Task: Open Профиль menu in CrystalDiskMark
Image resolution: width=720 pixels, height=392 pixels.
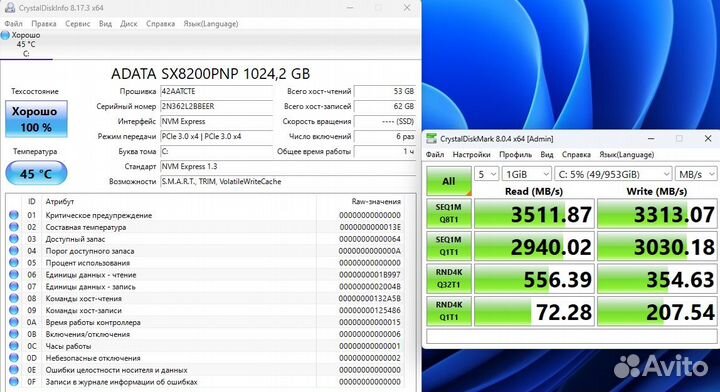Action: pos(515,154)
